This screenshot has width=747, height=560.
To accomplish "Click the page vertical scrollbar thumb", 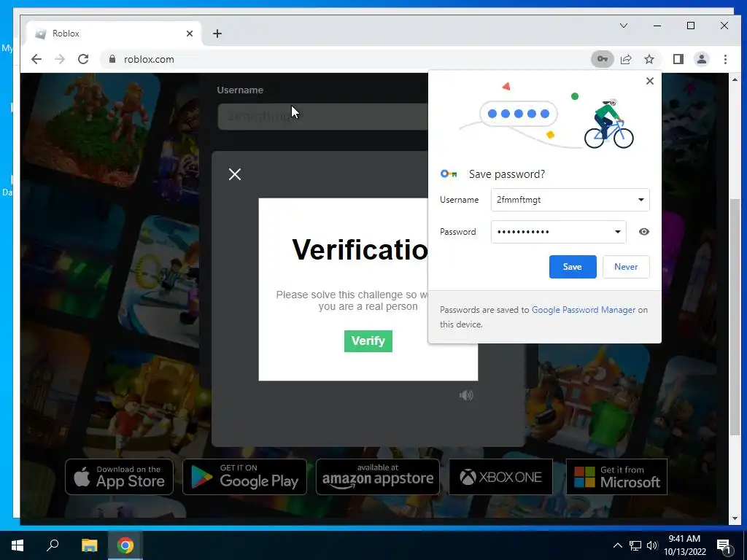I will pyautogui.click(x=735, y=318).
